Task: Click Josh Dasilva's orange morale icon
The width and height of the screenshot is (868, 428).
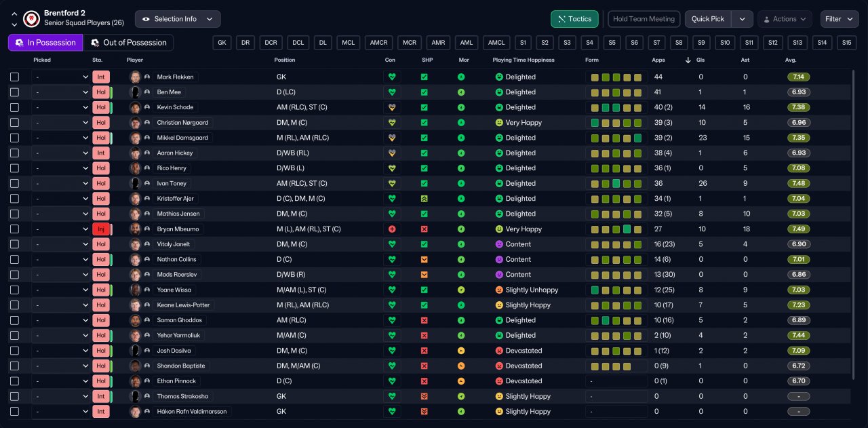Action: (x=461, y=351)
